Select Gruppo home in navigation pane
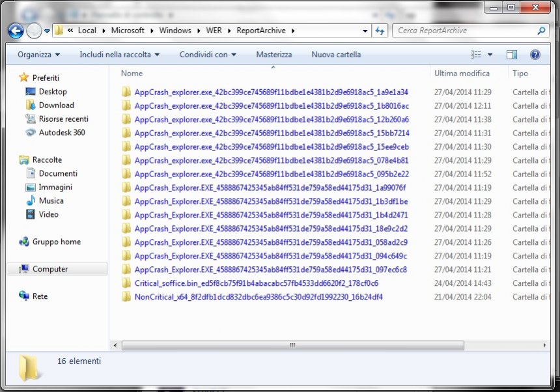This screenshot has width=560, height=392. (x=57, y=242)
